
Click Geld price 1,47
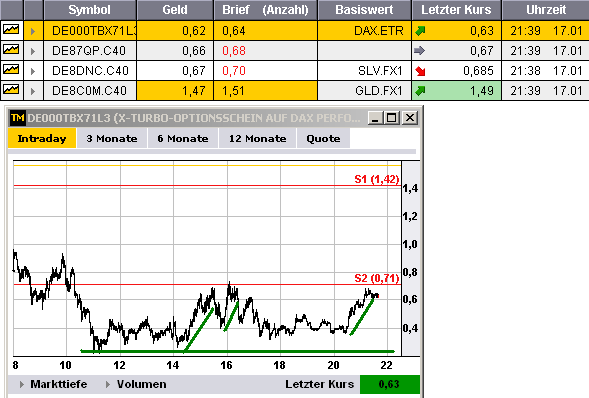click(194, 90)
